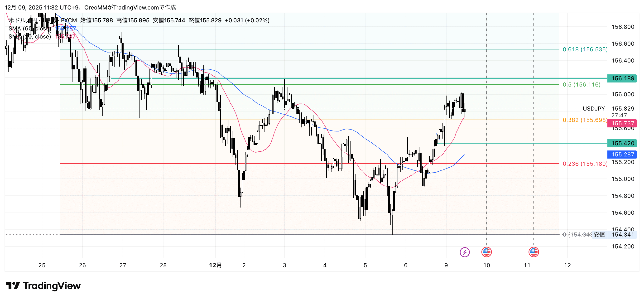
Task: Click the 154.341 low price label
Action: click(x=622, y=234)
